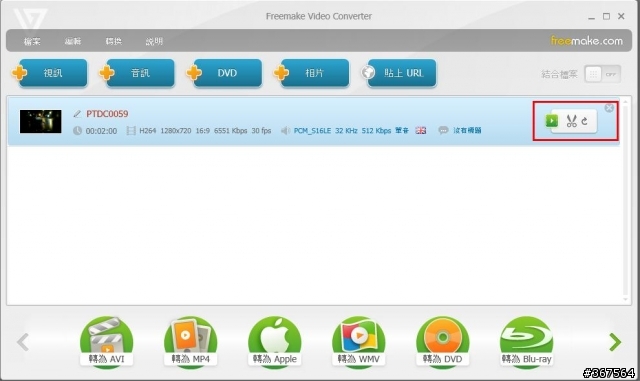Rotate the video with the rotate icon
This screenshot has width=640, height=381.
click(584, 121)
